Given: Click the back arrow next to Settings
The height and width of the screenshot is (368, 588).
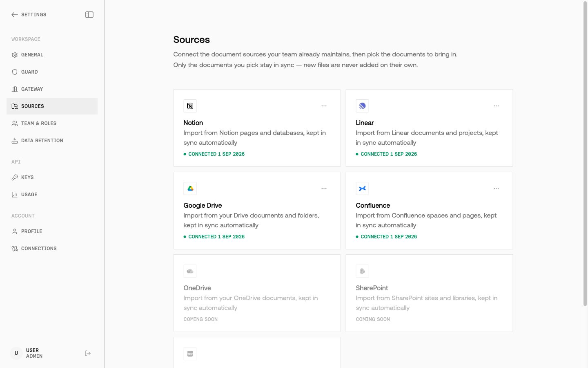Looking at the screenshot, I should click(x=15, y=15).
